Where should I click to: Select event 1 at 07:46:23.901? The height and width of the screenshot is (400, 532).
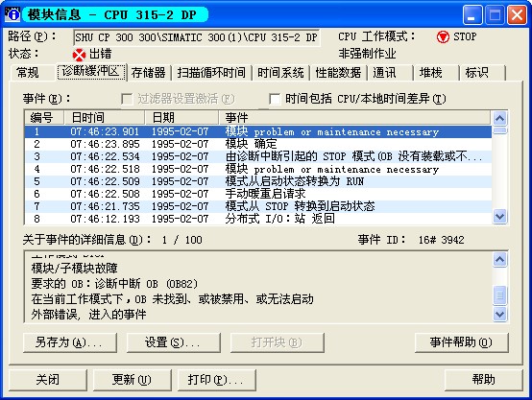point(258,131)
